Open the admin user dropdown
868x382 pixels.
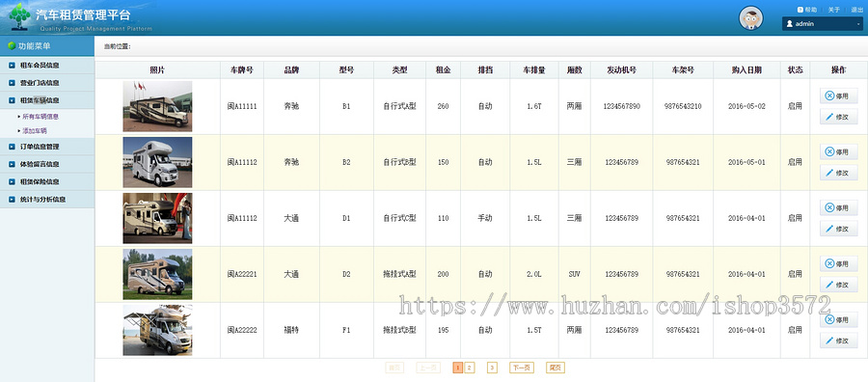pos(823,24)
